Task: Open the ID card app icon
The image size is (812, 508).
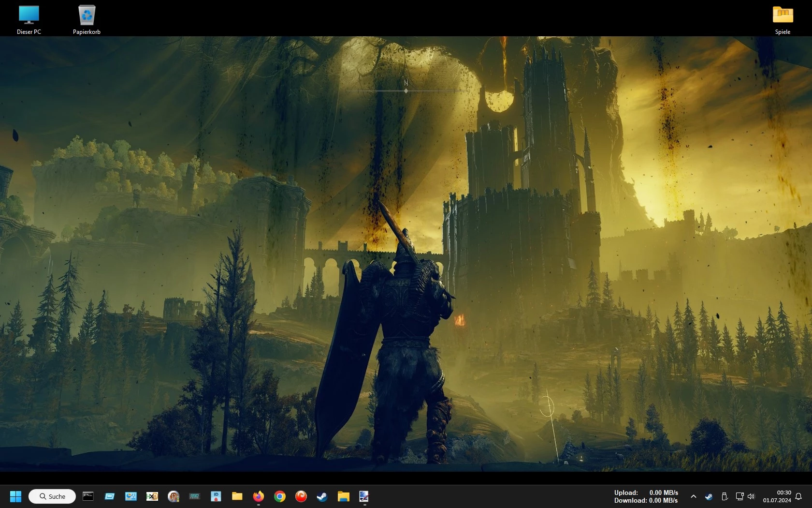Action: point(216,496)
